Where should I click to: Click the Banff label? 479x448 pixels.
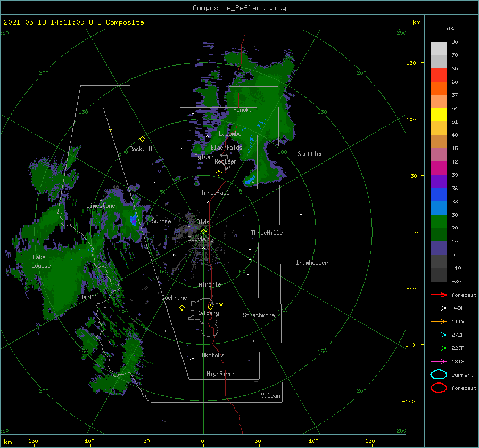[x=88, y=297]
